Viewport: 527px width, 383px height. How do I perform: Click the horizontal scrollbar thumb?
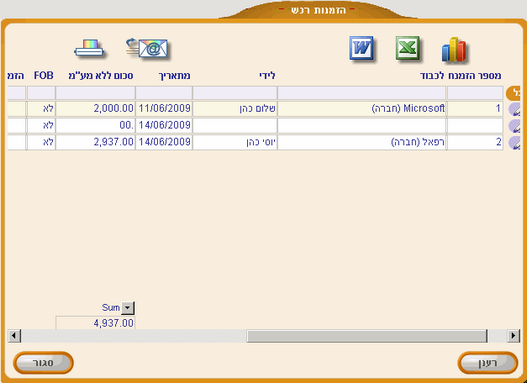(x=367, y=336)
